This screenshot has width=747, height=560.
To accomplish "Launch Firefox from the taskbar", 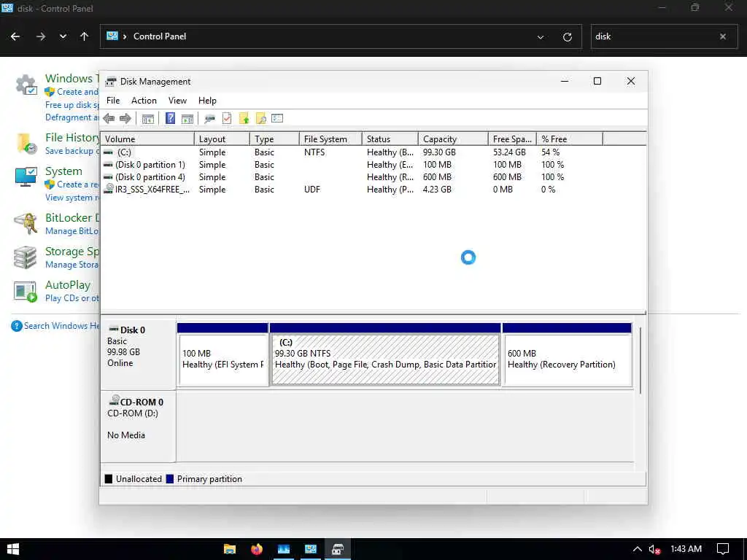I will point(257,549).
